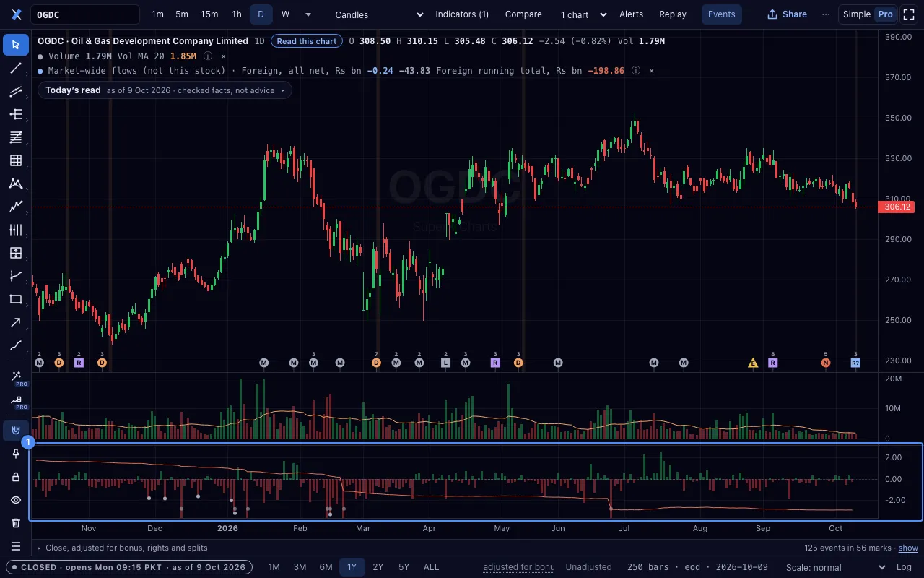The width and height of the screenshot is (924, 578).
Task: Toggle drawings visibility with the eye icon
Action: click(x=16, y=500)
